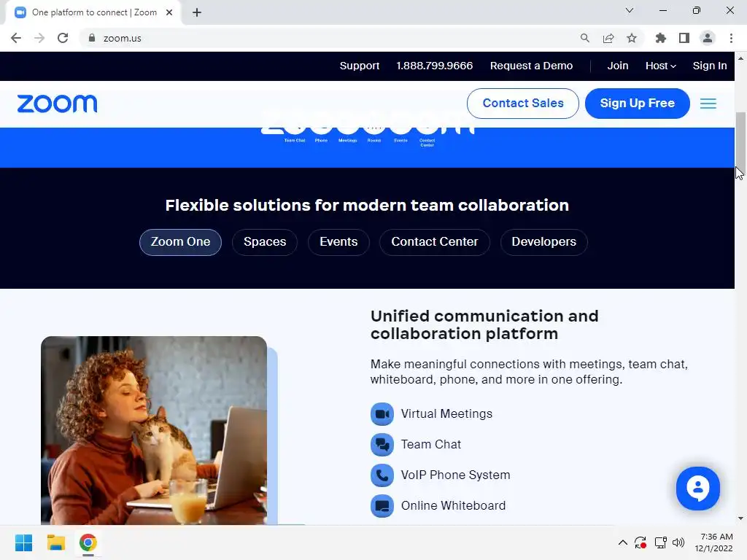Open the taskbar clock and date
Viewport: 747px width, 560px height.
pos(713,542)
